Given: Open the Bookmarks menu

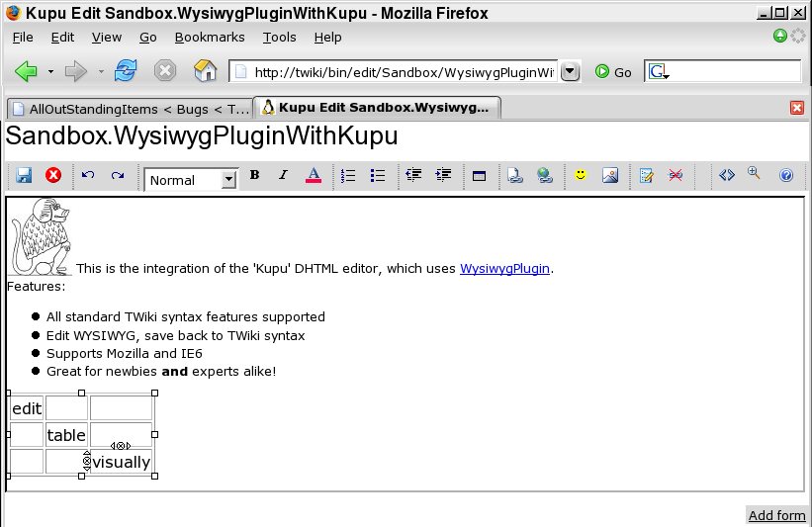Looking at the screenshot, I should coord(209,37).
